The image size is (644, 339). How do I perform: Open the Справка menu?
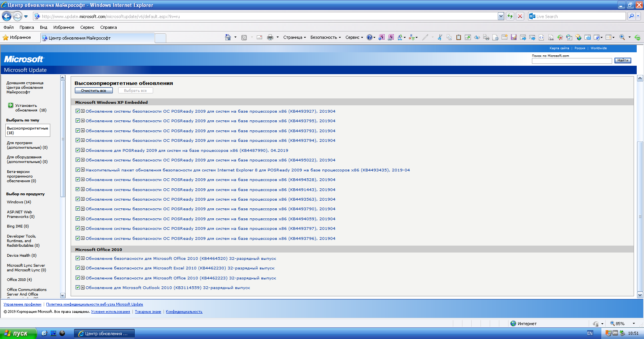coord(108,27)
